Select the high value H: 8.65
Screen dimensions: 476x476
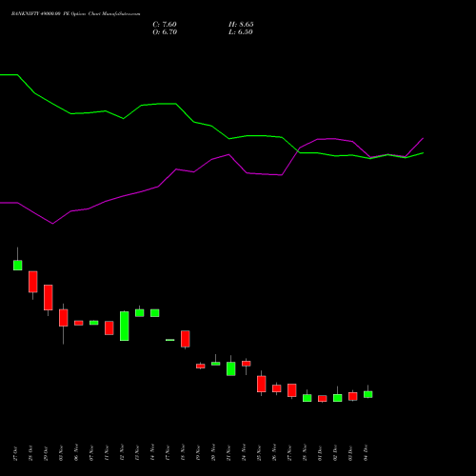(241, 25)
